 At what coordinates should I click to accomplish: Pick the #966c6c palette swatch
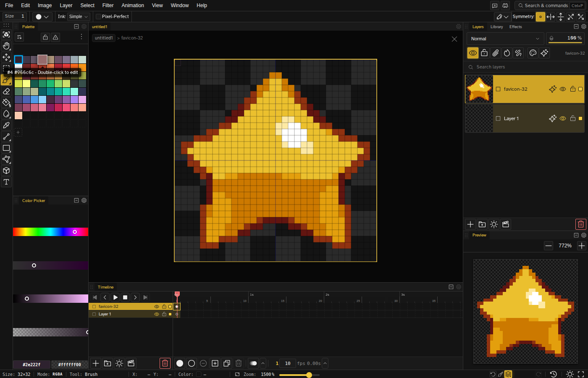pyautogui.click(x=42, y=60)
